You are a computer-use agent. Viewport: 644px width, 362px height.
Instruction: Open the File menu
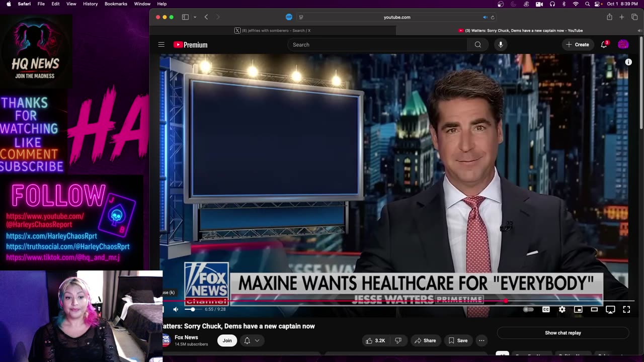[41, 4]
